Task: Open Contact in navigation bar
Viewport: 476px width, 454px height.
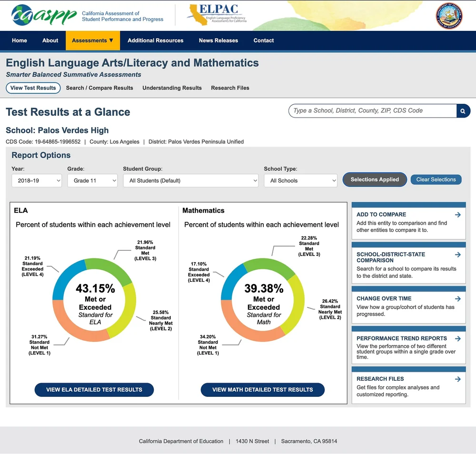Action: pos(264,40)
